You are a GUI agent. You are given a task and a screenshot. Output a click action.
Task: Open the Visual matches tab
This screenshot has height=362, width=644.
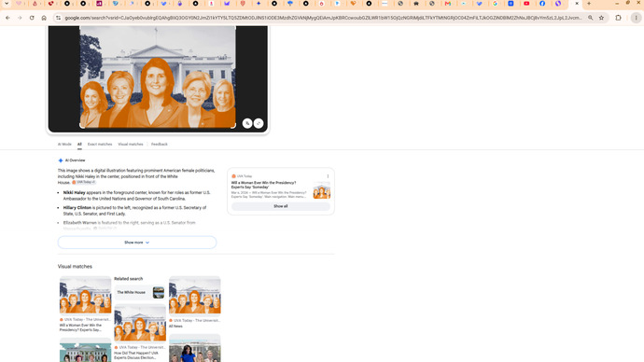click(x=131, y=145)
